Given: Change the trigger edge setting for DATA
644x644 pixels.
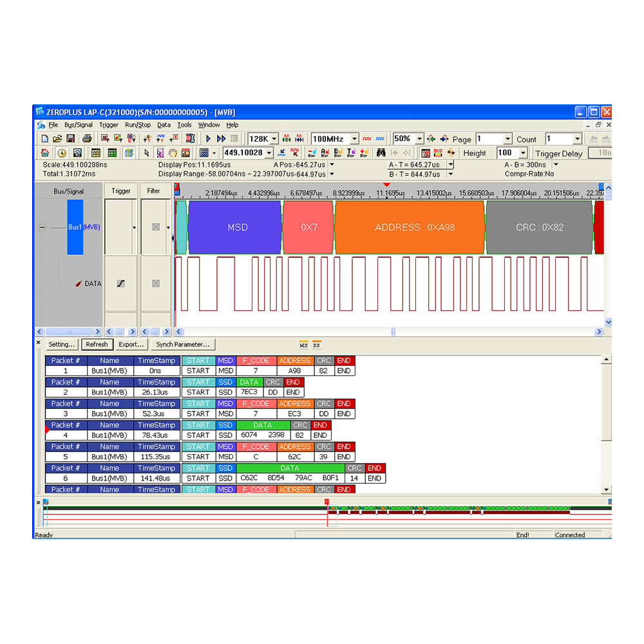Looking at the screenshot, I should (x=120, y=283).
